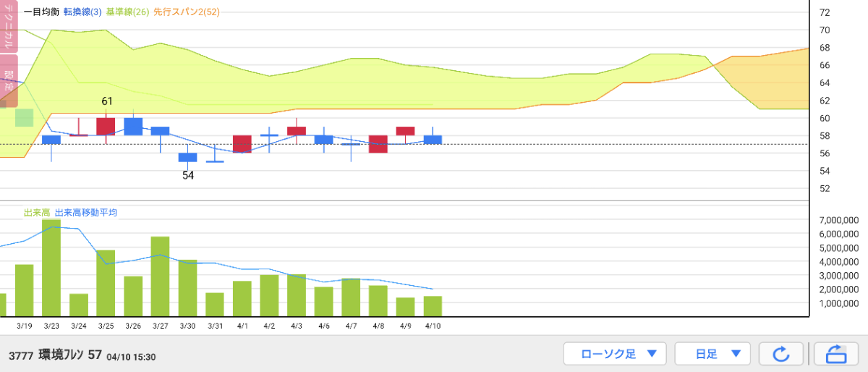Click the refresh chart icon
Image resolution: width=868 pixels, height=372 pixels.
click(780, 354)
